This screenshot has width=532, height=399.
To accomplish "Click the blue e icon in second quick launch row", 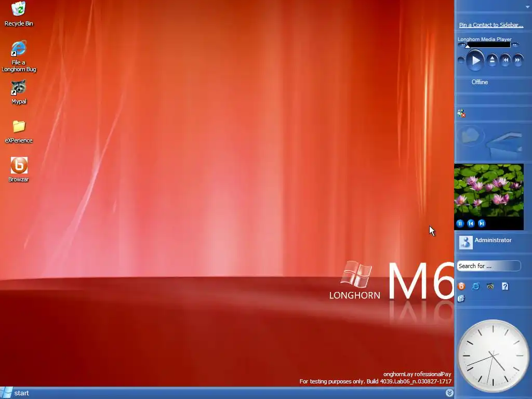I will pyautogui.click(x=461, y=299).
